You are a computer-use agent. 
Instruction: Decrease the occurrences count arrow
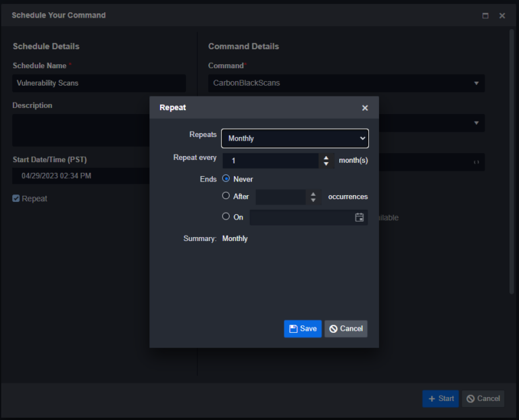click(313, 201)
